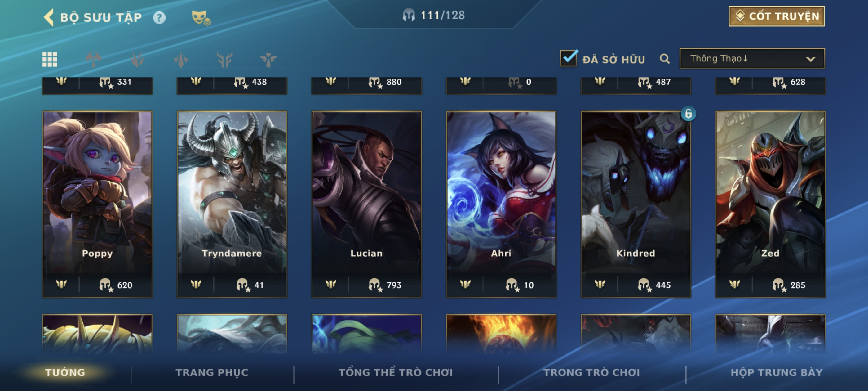The image size is (868, 391).
Task: Select the all champions grid filter icon
Action: (50, 60)
